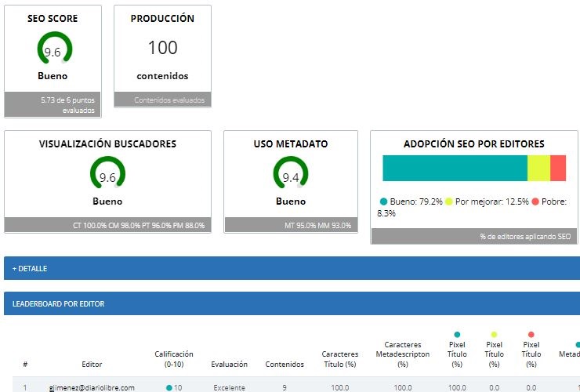Image resolution: width=580 pixels, height=392 pixels.
Task: Expand the + DETALLE section
Action: click(x=30, y=268)
